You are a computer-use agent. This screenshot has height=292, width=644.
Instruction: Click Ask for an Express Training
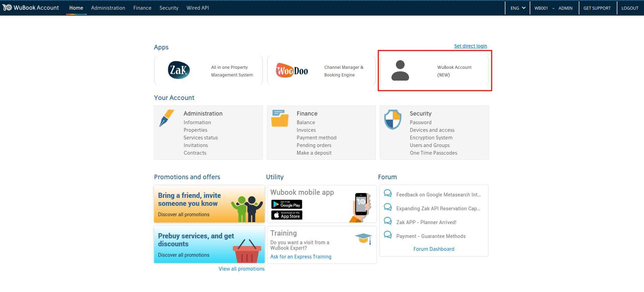point(301,257)
